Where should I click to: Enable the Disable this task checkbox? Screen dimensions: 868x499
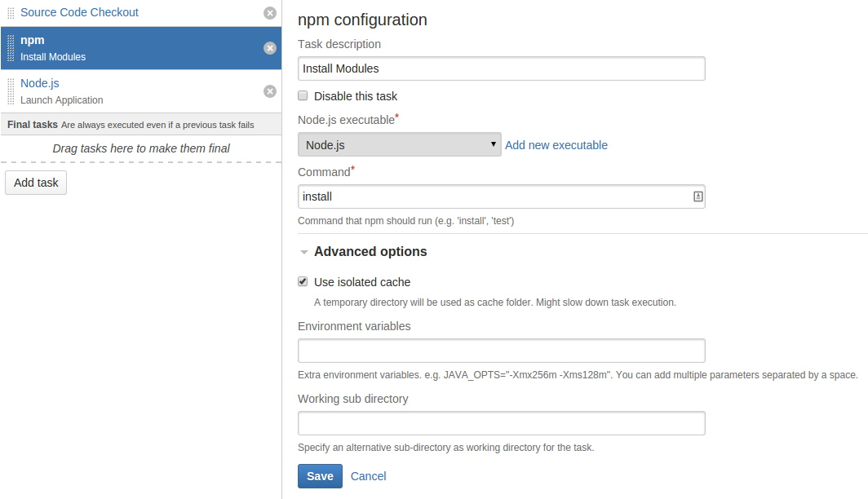303,95
